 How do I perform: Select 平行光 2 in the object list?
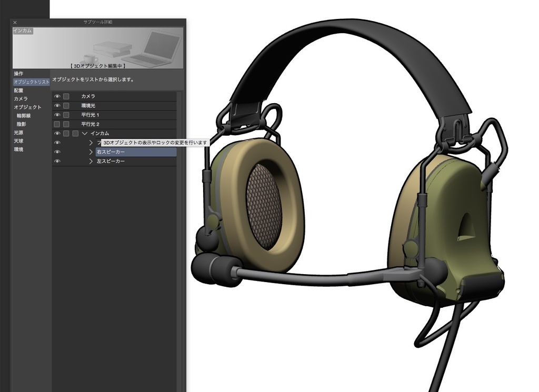[x=90, y=124]
